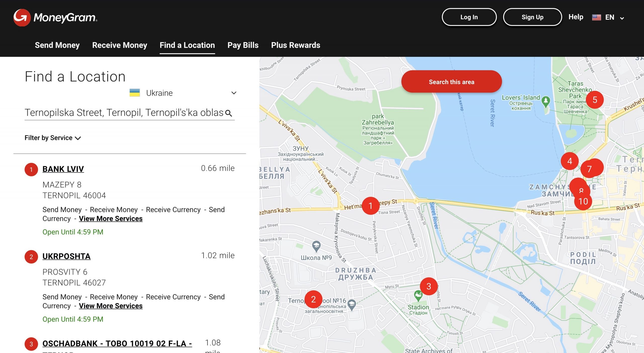The width and height of the screenshot is (644, 353).
Task: Click map marker number 3
Action: (x=429, y=286)
